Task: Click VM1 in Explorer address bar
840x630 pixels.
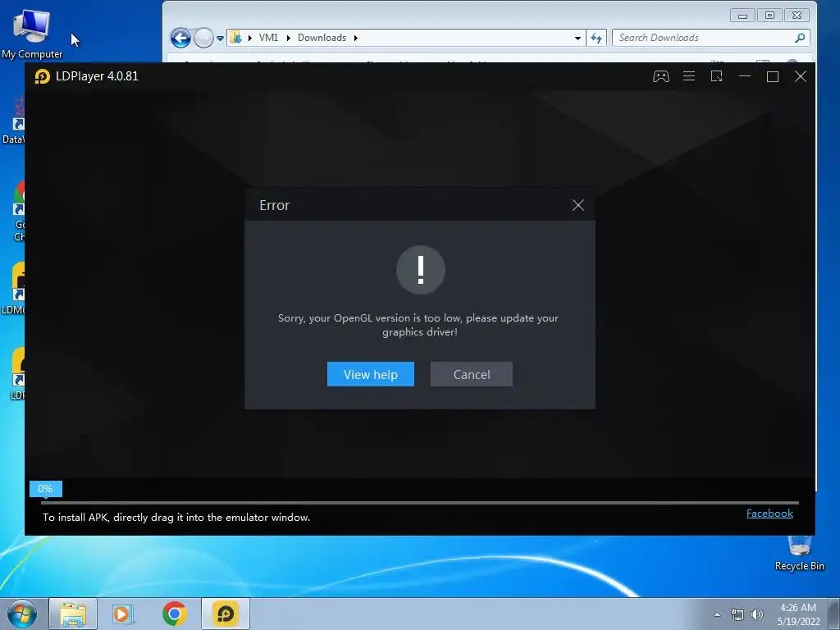Action: (x=268, y=38)
